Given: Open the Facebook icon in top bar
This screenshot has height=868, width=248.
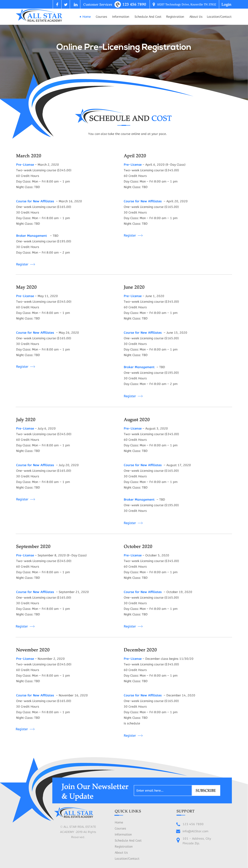Looking at the screenshot, I should coord(57,4).
